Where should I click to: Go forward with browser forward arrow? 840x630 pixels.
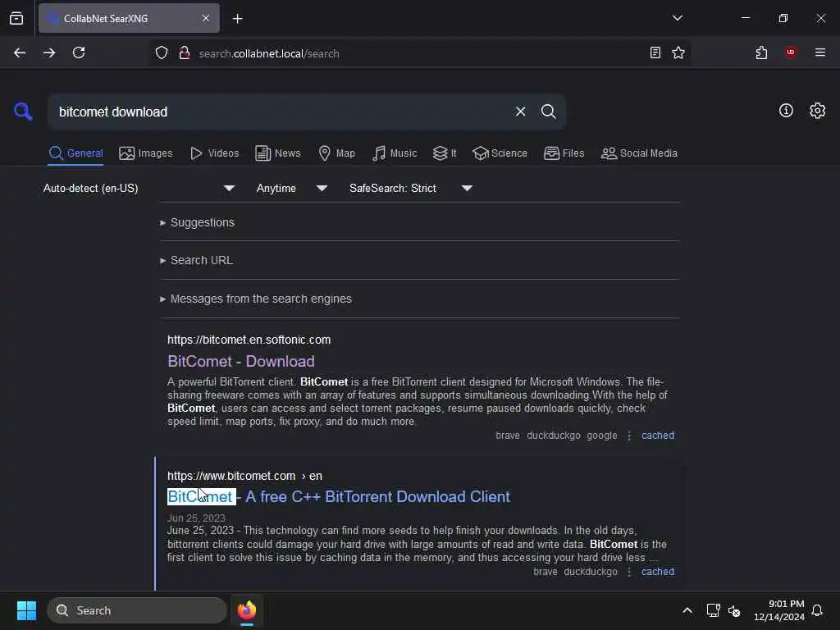point(49,52)
